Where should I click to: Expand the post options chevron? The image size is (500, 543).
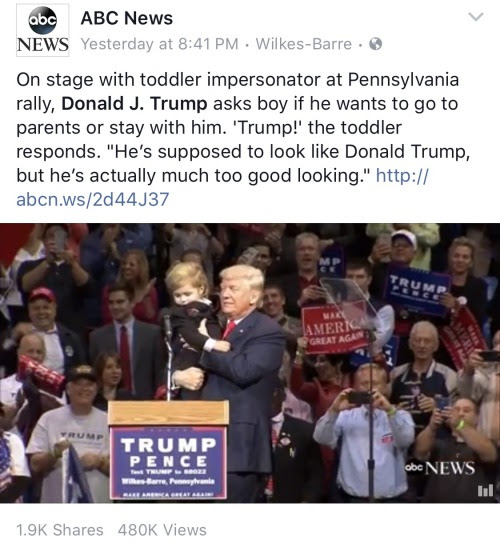[476, 16]
